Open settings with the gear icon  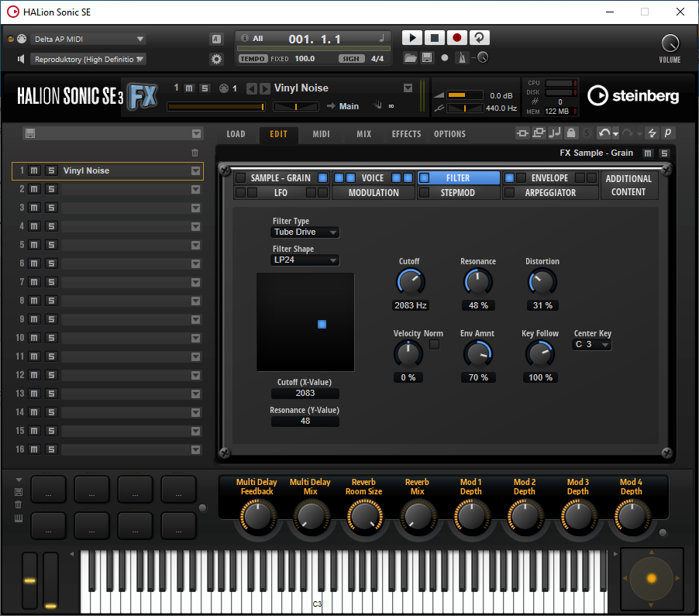point(217,59)
